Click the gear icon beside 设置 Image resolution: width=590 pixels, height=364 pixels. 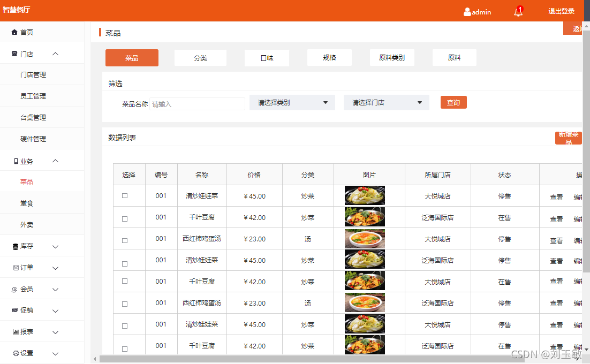click(x=16, y=353)
